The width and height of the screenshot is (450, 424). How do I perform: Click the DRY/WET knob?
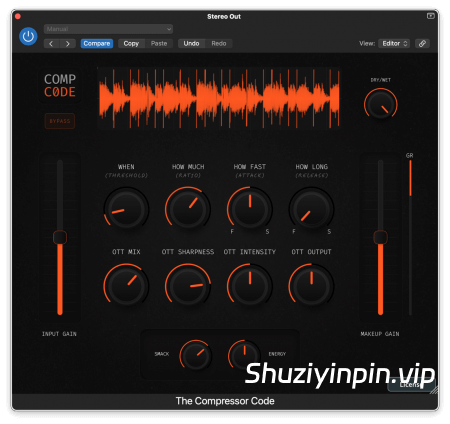tap(380, 105)
